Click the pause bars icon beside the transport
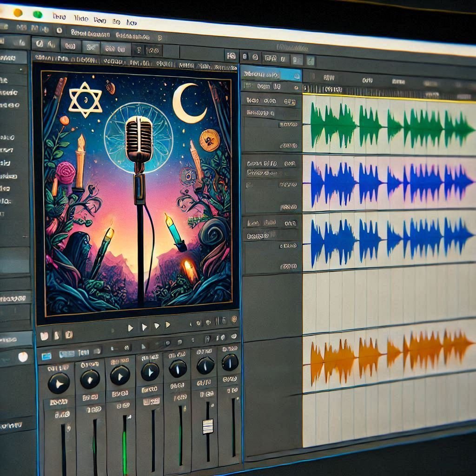 click(217, 321)
